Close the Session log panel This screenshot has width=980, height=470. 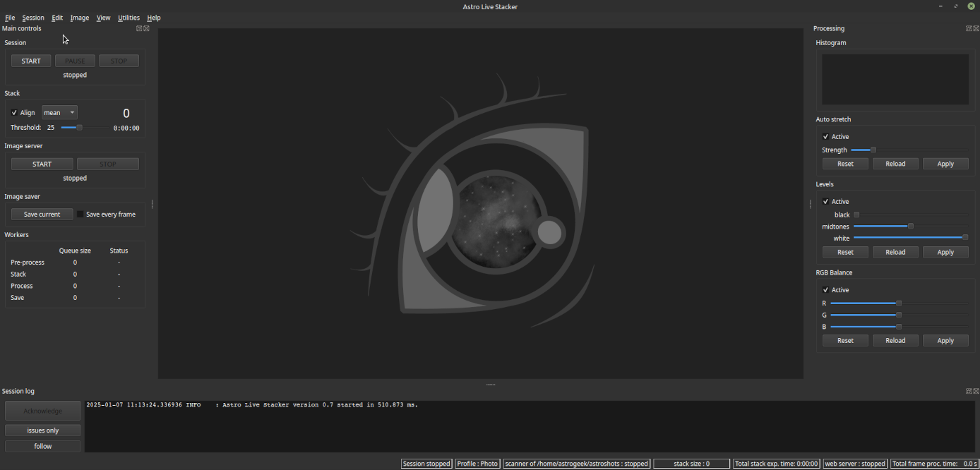(975, 390)
